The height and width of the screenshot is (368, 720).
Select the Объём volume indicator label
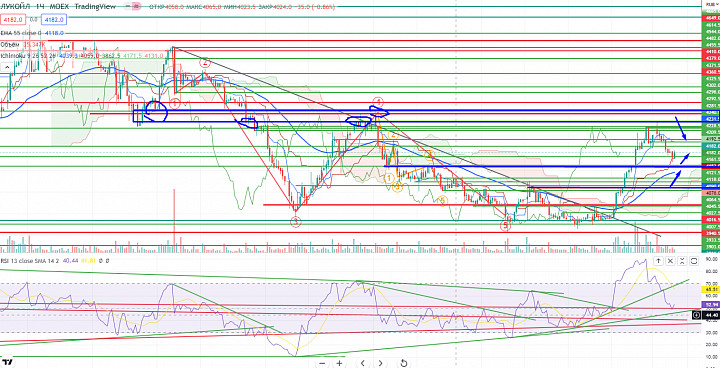[9, 45]
